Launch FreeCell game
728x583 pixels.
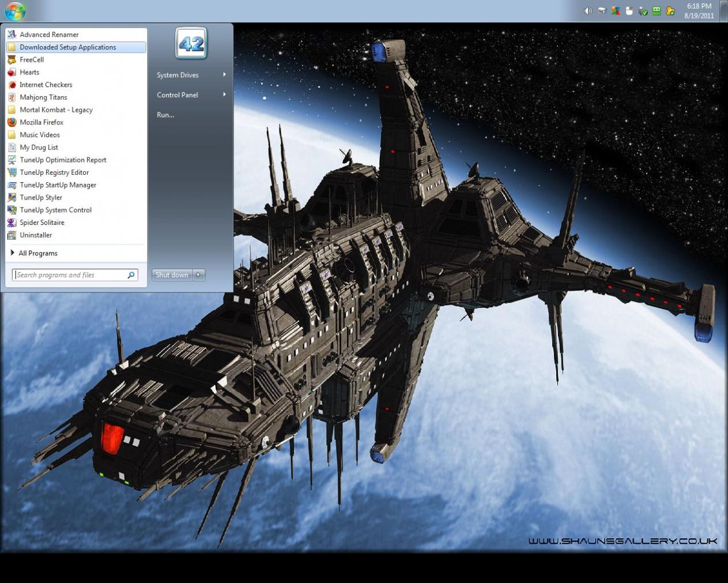(x=76, y=60)
